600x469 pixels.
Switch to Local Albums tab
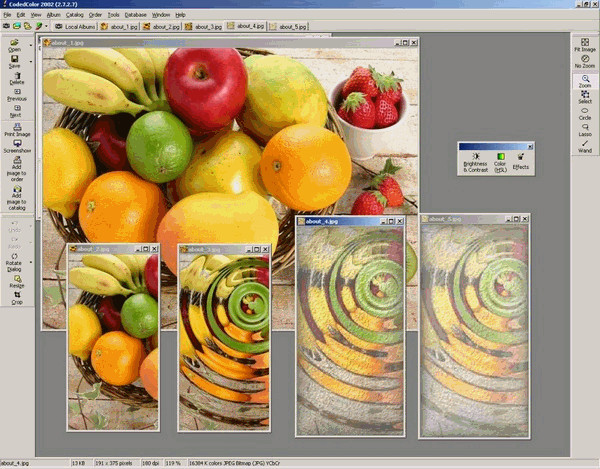click(x=75, y=26)
